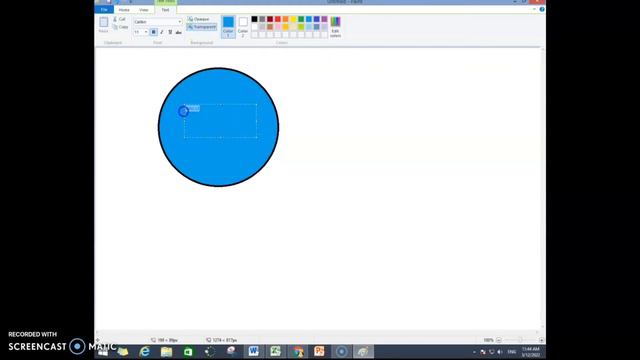
Task: Pick the pink color swatch
Action: (278, 27)
